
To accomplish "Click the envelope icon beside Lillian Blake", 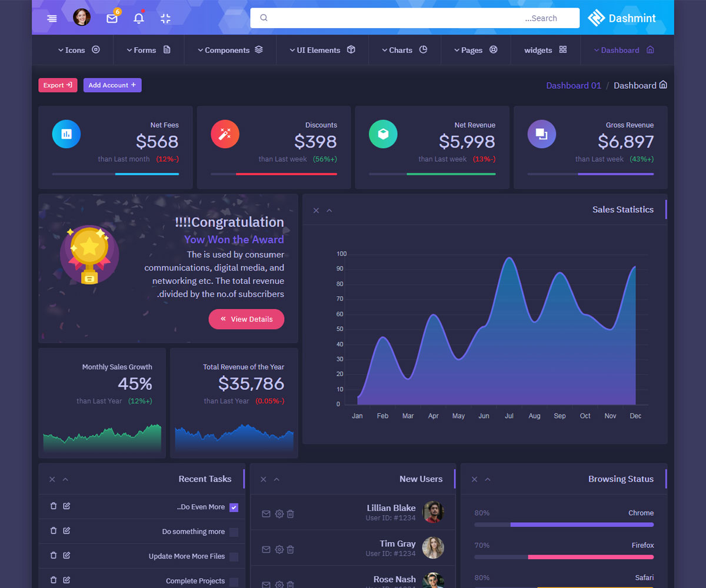I will coord(266,514).
